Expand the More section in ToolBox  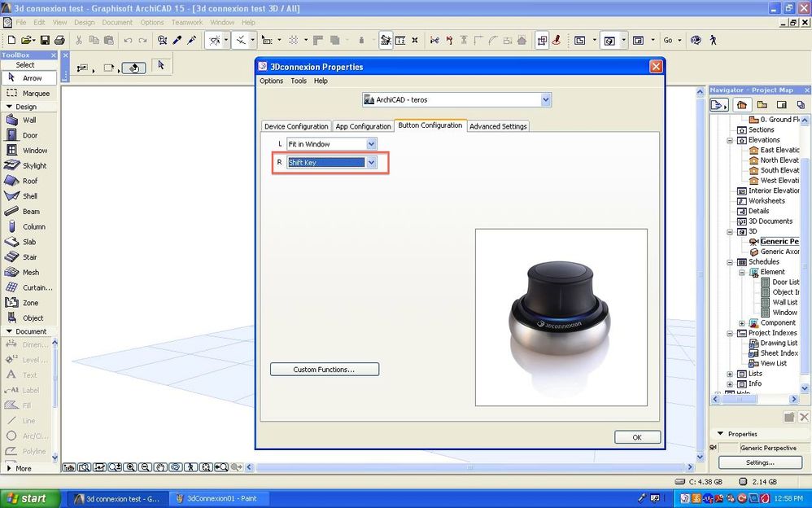pos(9,468)
